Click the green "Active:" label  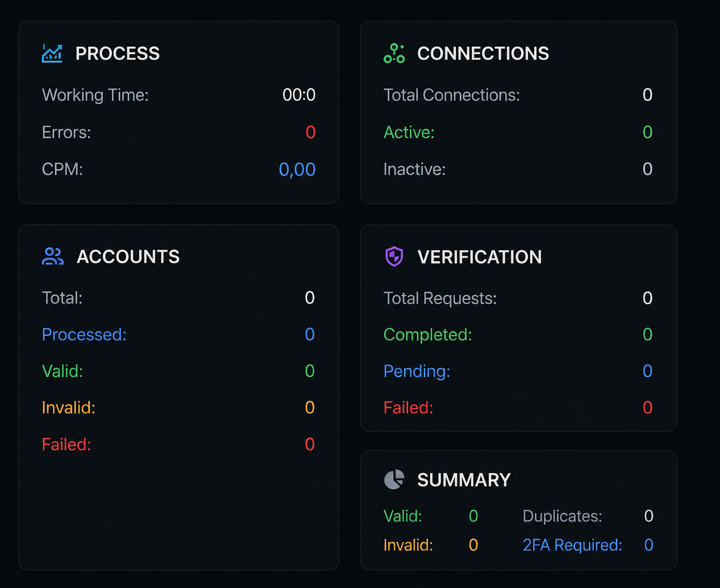click(x=409, y=132)
